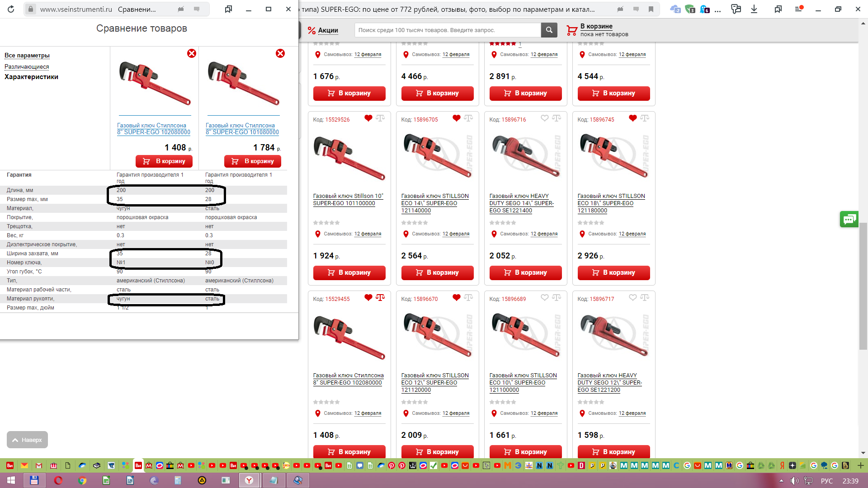The image size is (868, 488).
Task: Reload the comparison popup page
Action: tap(11, 9)
